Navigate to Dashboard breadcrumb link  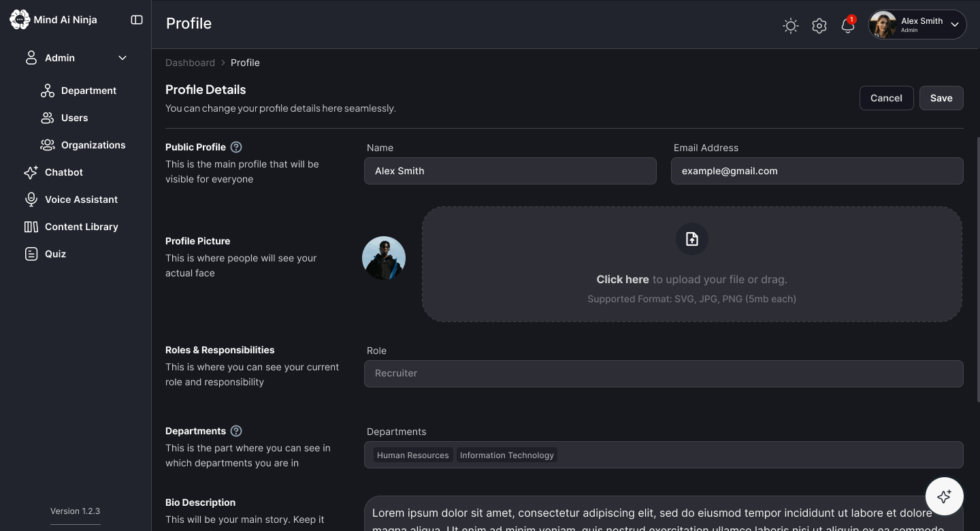click(190, 63)
